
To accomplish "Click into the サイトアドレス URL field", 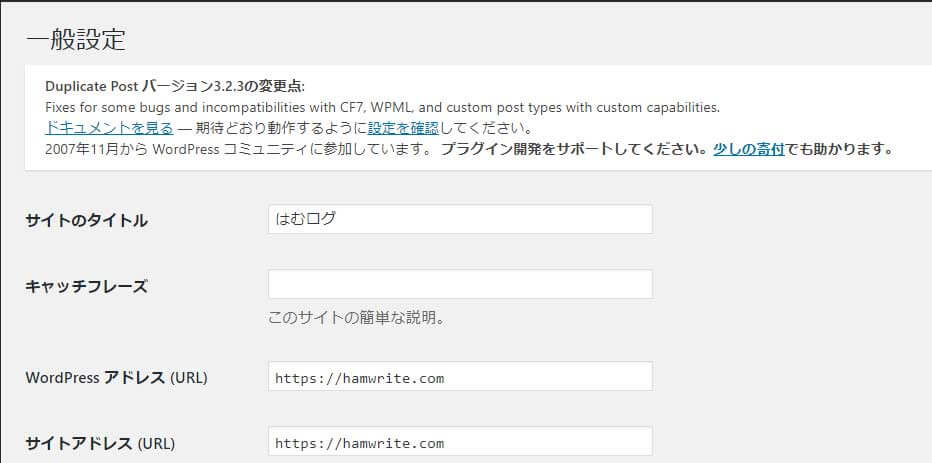I will pyautogui.click(x=460, y=441).
